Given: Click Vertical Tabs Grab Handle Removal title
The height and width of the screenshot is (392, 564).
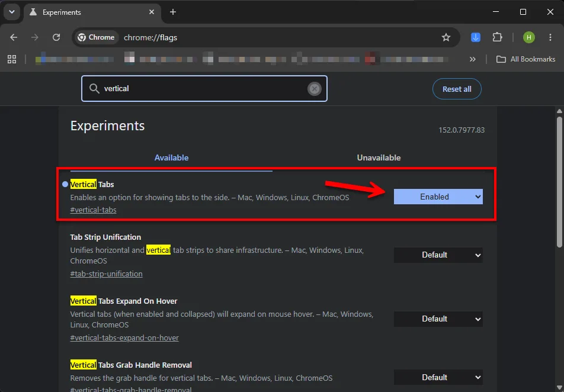Looking at the screenshot, I should tap(131, 365).
